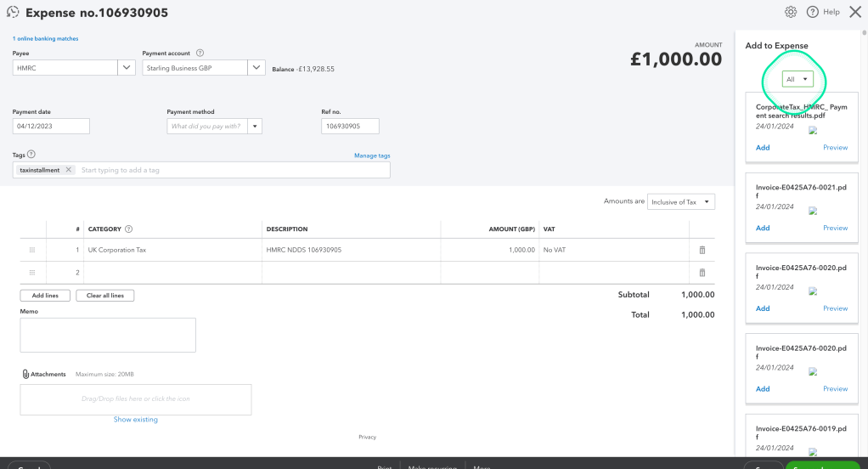Click the Payee field containing HMRC
The image size is (868, 469).
[x=65, y=68]
